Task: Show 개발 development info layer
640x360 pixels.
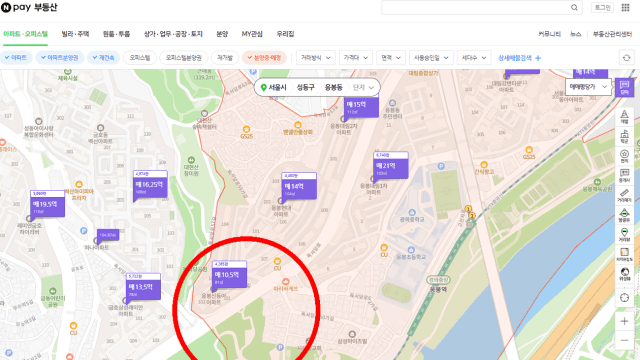Action: coord(624,117)
